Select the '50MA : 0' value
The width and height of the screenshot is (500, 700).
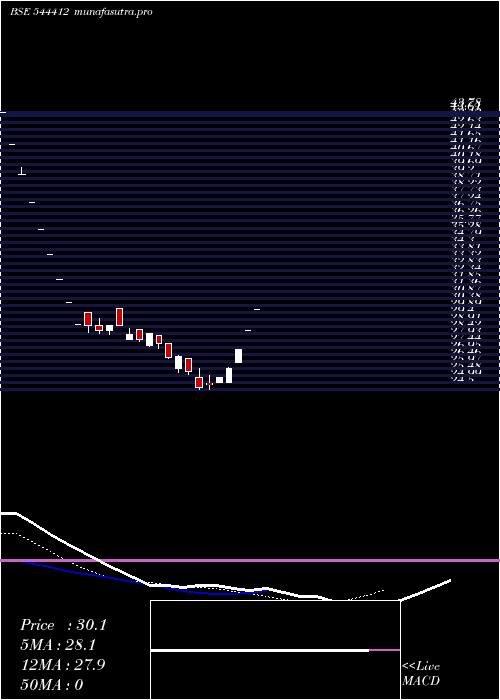click(x=52, y=685)
